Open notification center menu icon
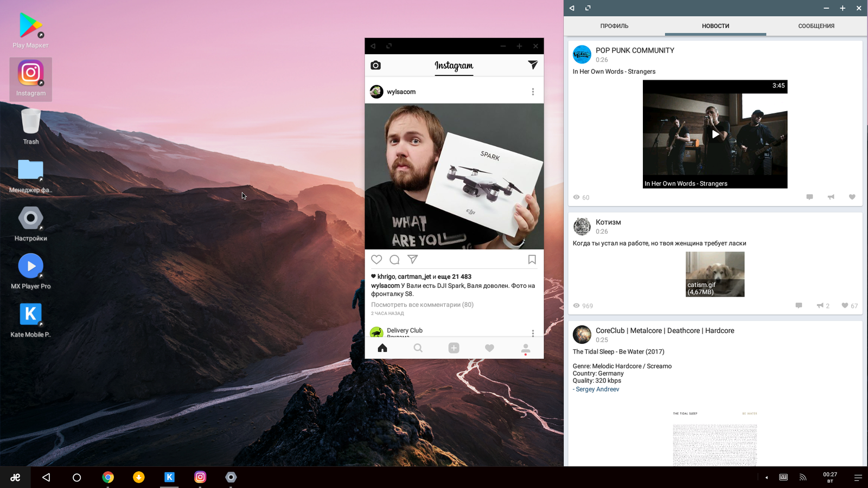The width and height of the screenshot is (868, 488). coord(858,478)
